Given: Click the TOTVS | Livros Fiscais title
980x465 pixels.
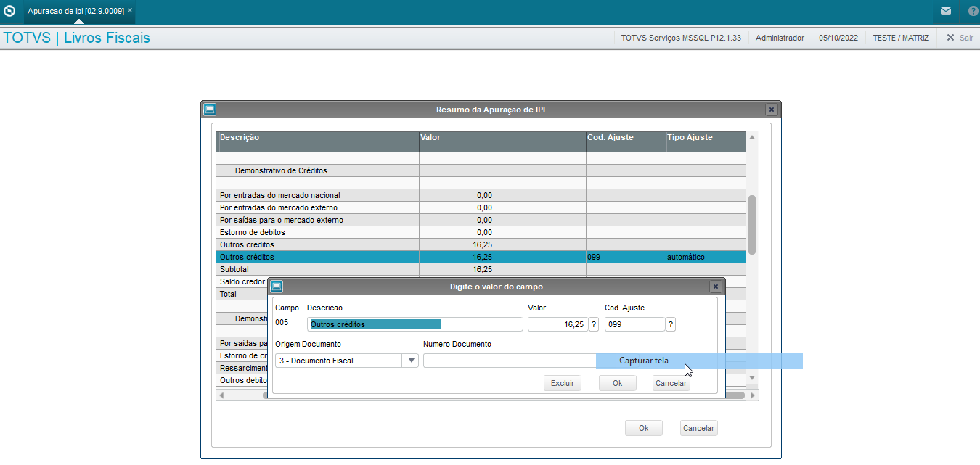Looking at the screenshot, I should [77, 38].
